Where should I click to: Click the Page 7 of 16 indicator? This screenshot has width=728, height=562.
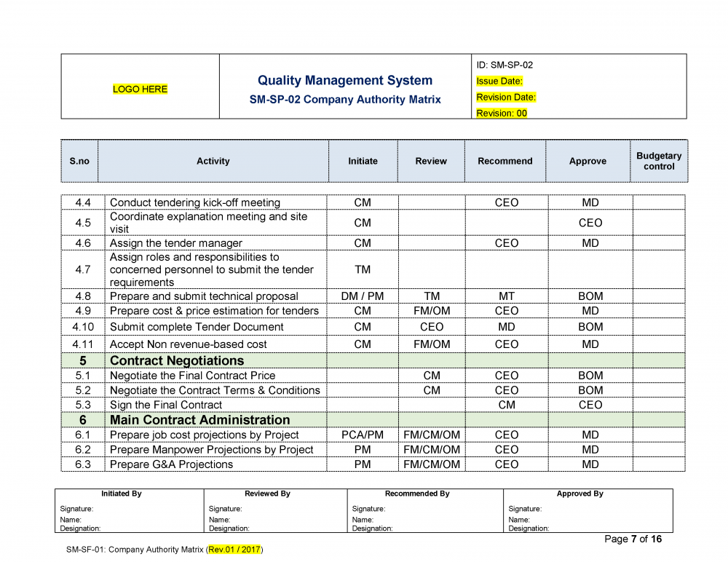click(x=633, y=539)
